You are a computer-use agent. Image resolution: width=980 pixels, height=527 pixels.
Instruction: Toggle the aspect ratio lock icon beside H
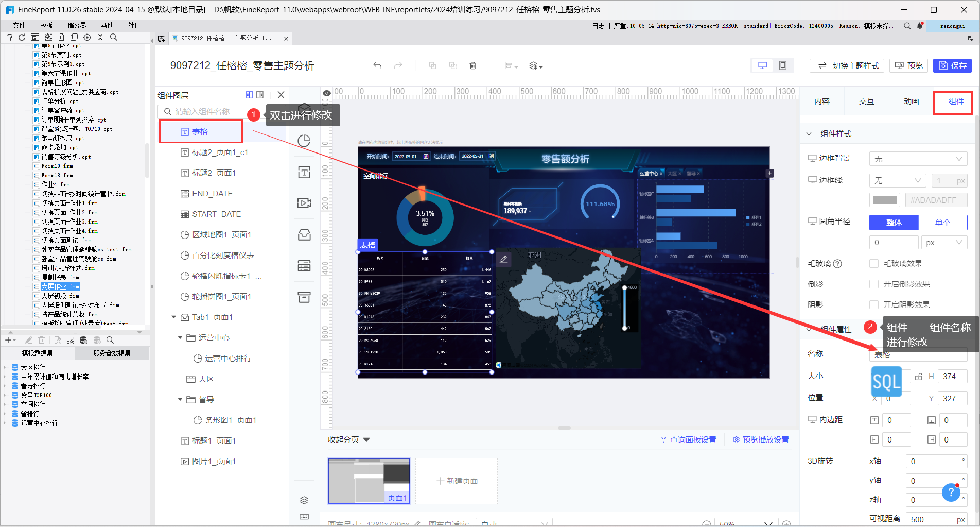tap(919, 377)
